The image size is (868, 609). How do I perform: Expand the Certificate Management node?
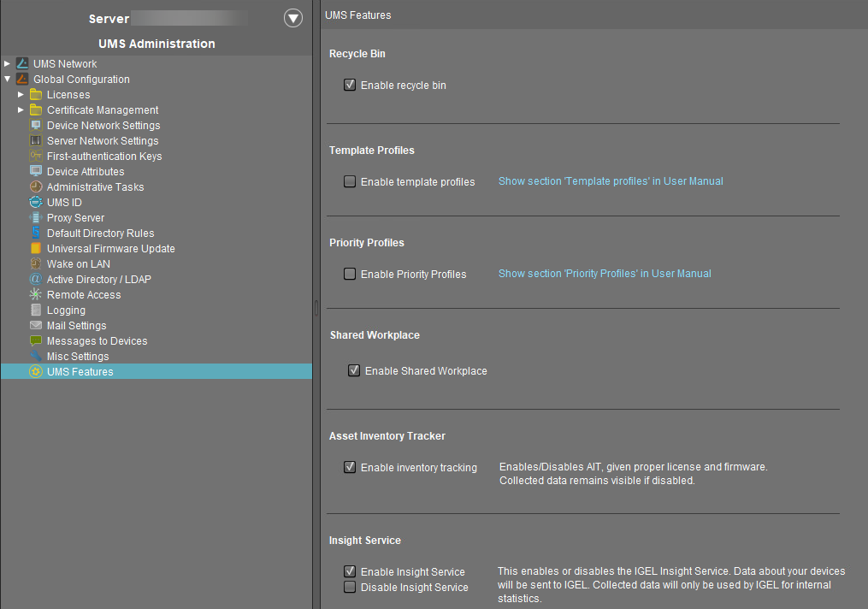(21, 110)
